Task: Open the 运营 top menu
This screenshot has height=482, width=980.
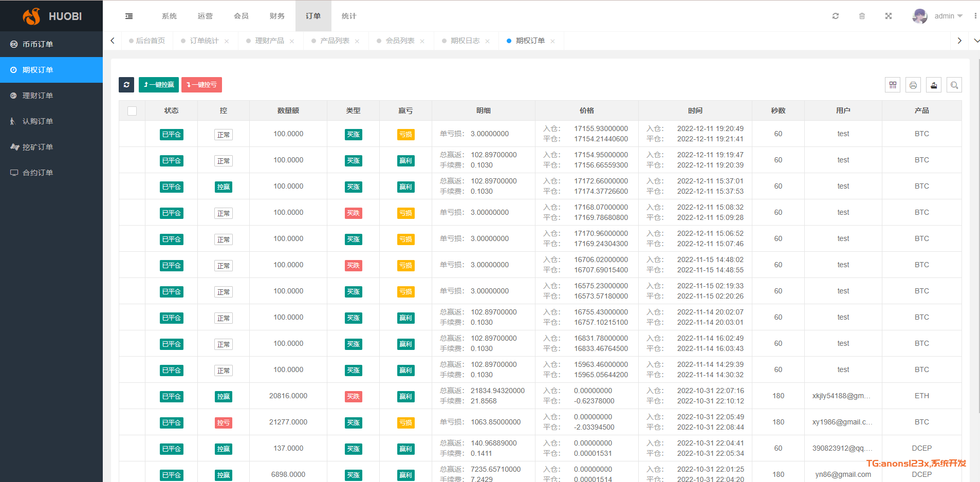Action: click(x=205, y=16)
